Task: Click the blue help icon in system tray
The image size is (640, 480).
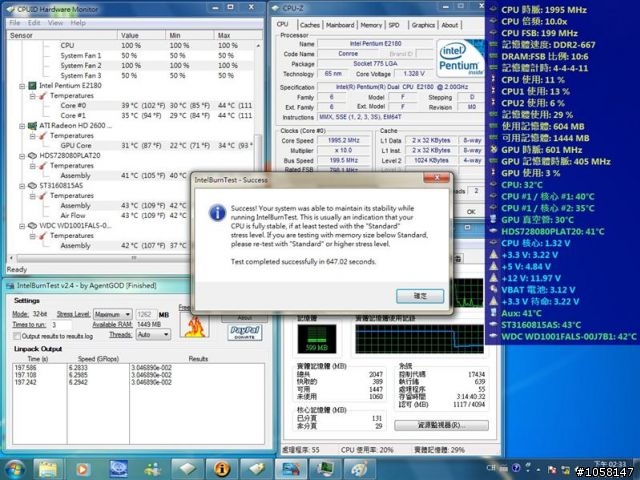Action: (516, 468)
